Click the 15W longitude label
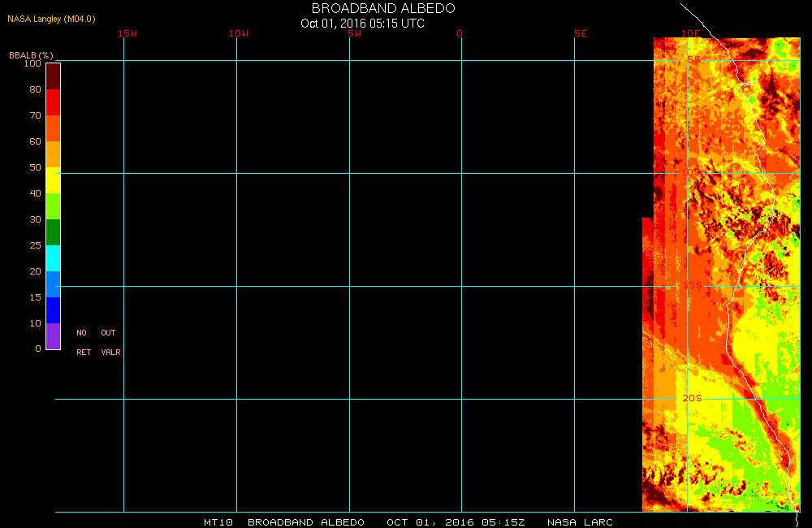 point(127,33)
